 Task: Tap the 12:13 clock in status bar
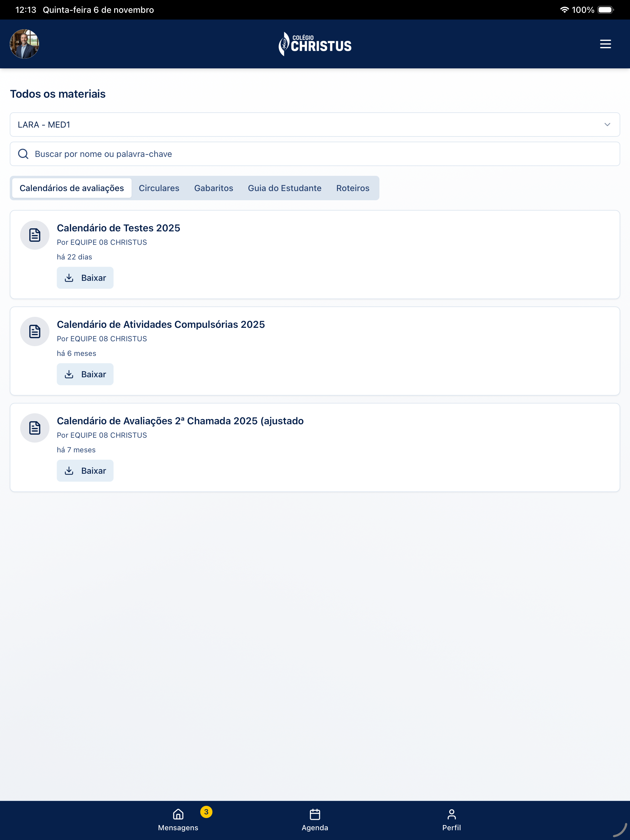pos(26,10)
